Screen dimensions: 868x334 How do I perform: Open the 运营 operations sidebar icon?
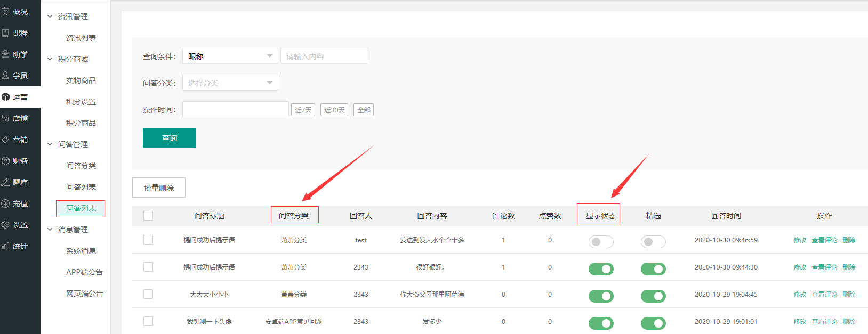tap(5, 96)
